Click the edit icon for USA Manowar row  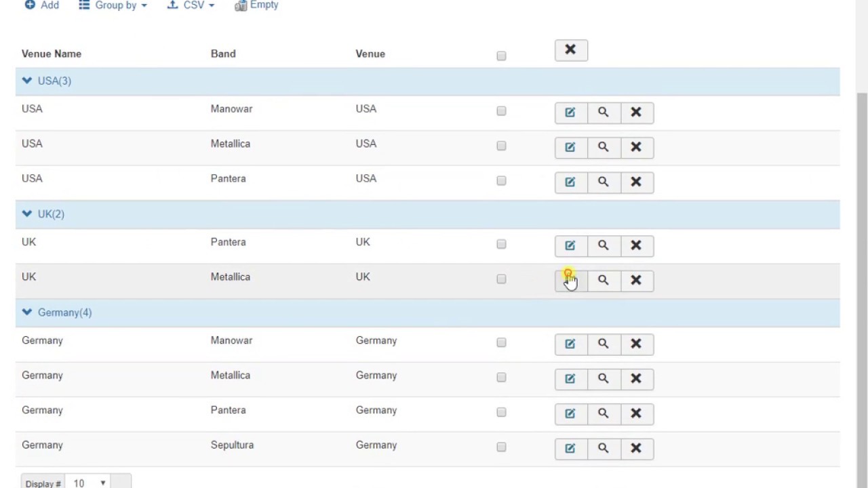point(570,113)
